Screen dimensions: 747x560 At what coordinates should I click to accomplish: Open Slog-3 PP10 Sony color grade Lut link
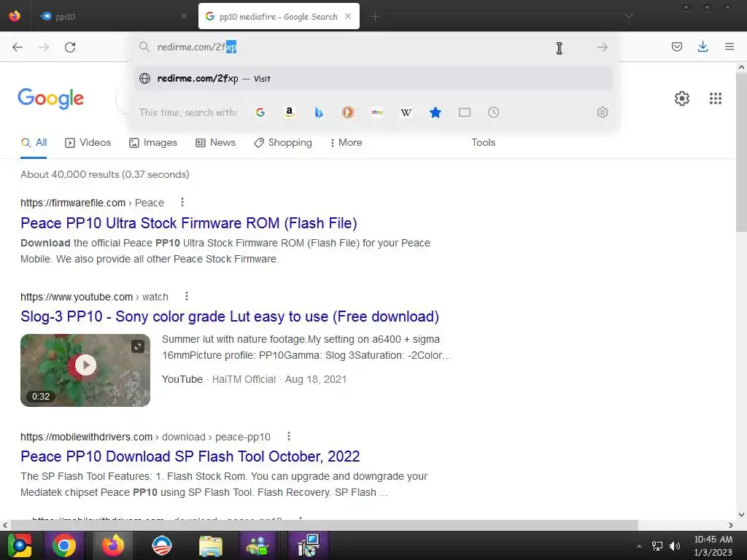(230, 316)
